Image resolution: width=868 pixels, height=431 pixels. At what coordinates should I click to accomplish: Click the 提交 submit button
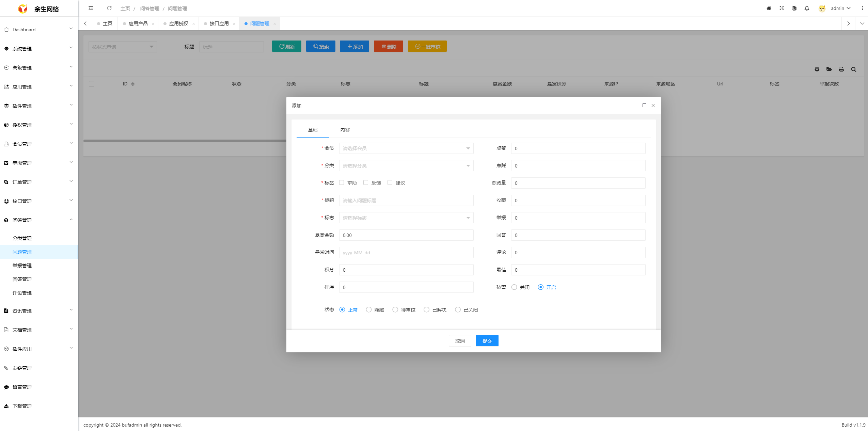(487, 340)
